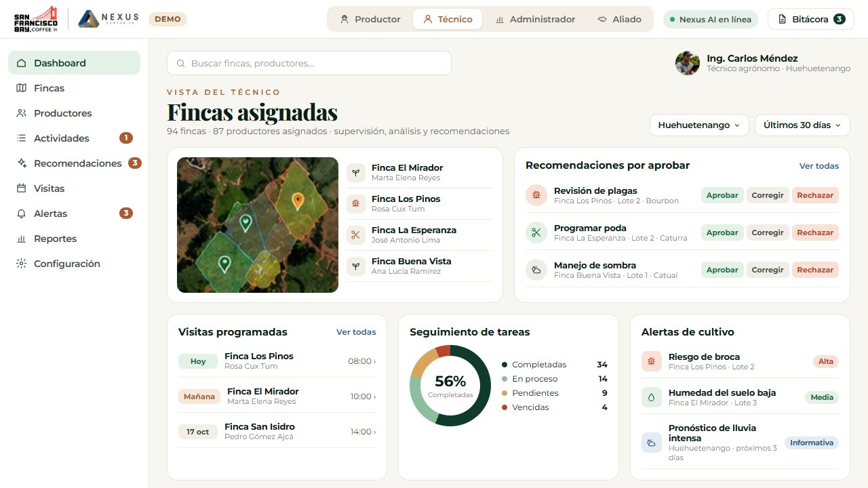Click the Recomendaciones sparkle icon

click(x=21, y=163)
